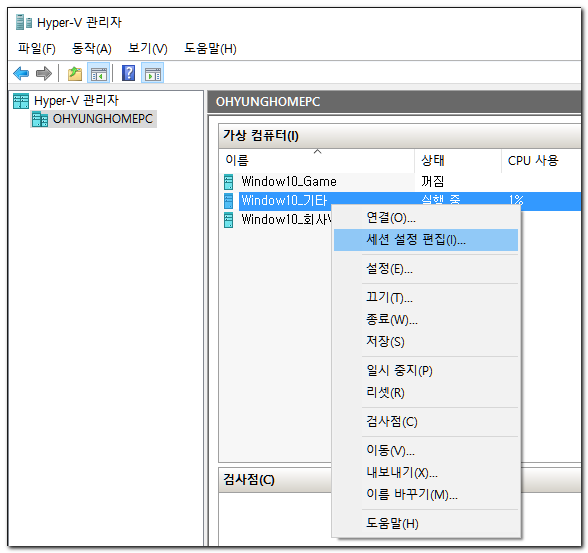Click the 1% CPU usage cell
This screenshot has width=588, height=553.
[x=516, y=200]
